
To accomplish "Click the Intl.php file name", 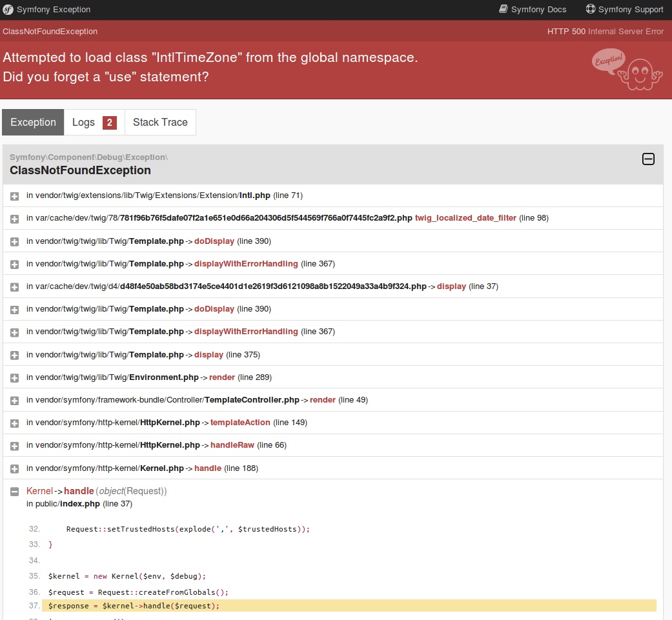I will [x=254, y=195].
